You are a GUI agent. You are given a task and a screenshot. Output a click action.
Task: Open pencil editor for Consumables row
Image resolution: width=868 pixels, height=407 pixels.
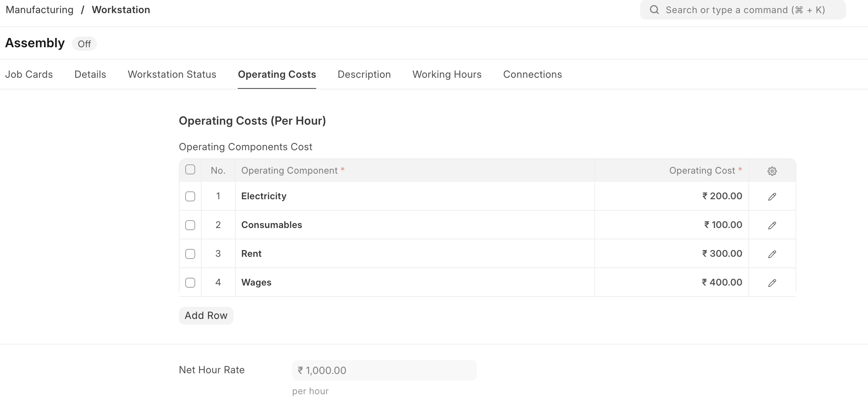(772, 225)
